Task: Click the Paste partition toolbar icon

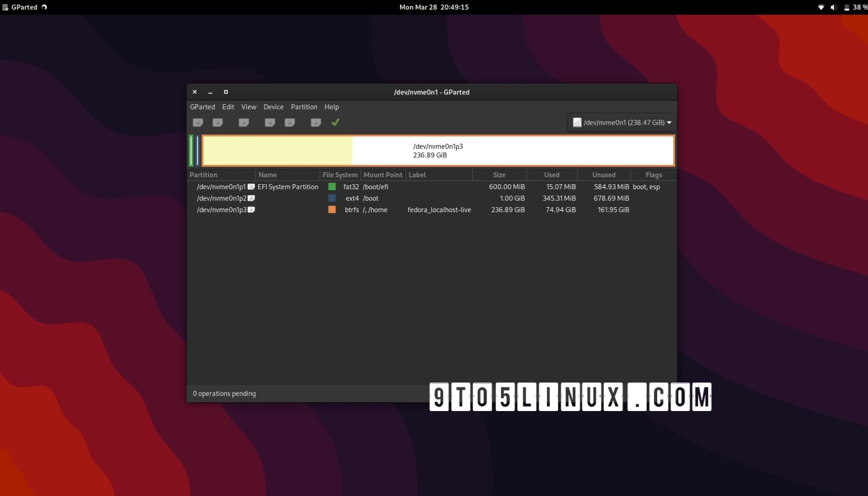Action: tap(289, 122)
